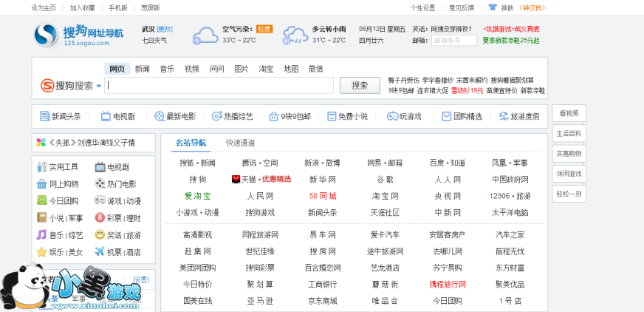The image size is (644, 312).
Task: Focus the main search input box
Action: (x=219, y=86)
